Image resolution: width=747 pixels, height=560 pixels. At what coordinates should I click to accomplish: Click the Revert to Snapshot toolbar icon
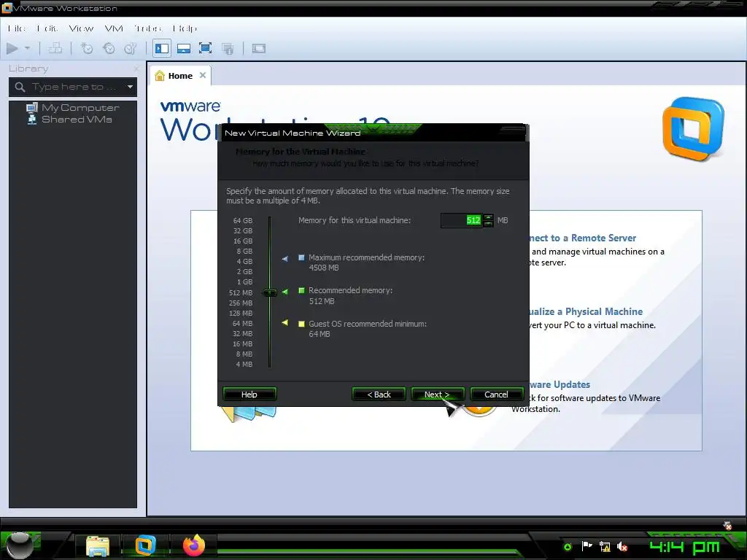point(109,48)
